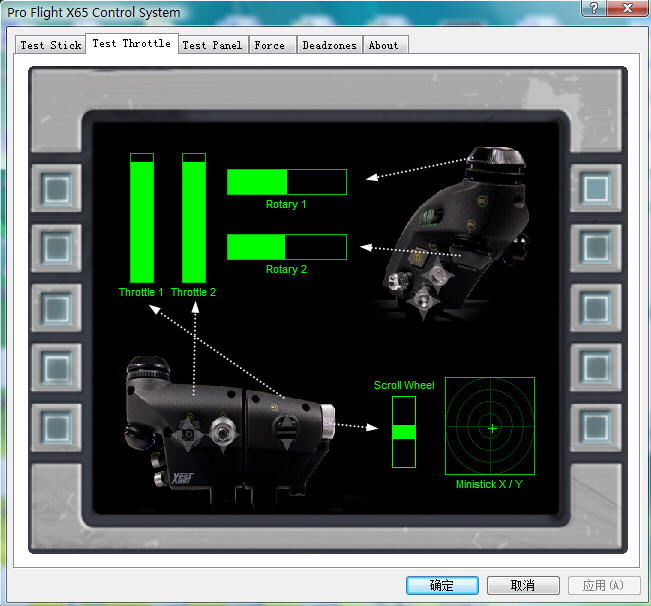
Task: Click the Throttle 1 level bar
Action: (142, 218)
